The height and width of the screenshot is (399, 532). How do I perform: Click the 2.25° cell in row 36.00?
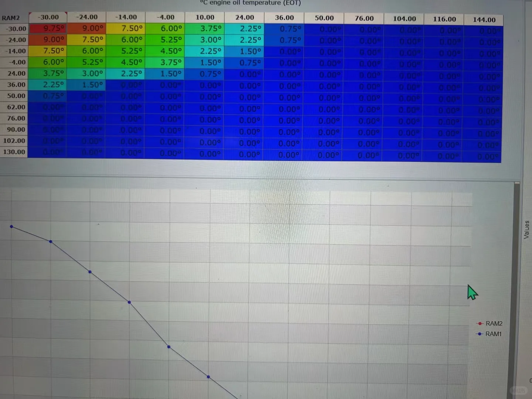(x=47, y=85)
